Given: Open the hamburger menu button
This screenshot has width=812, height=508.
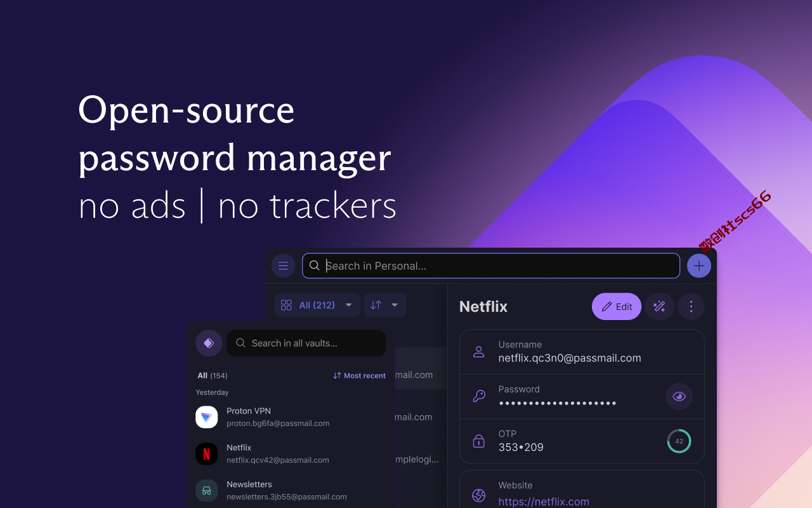Looking at the screenshot, I should (283, 266).
